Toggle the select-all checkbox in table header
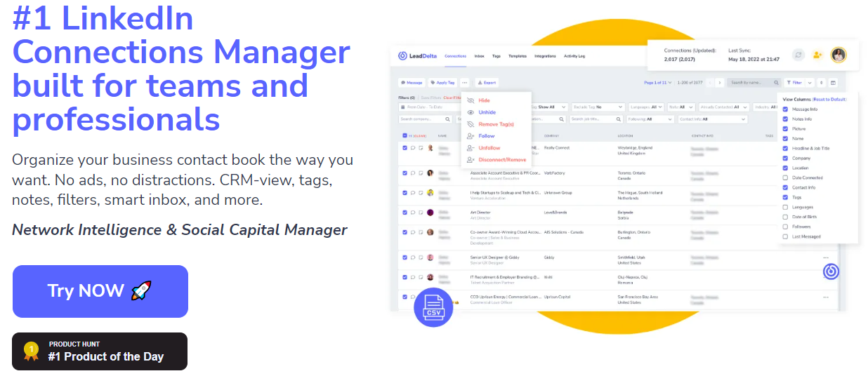 [405, 135]
